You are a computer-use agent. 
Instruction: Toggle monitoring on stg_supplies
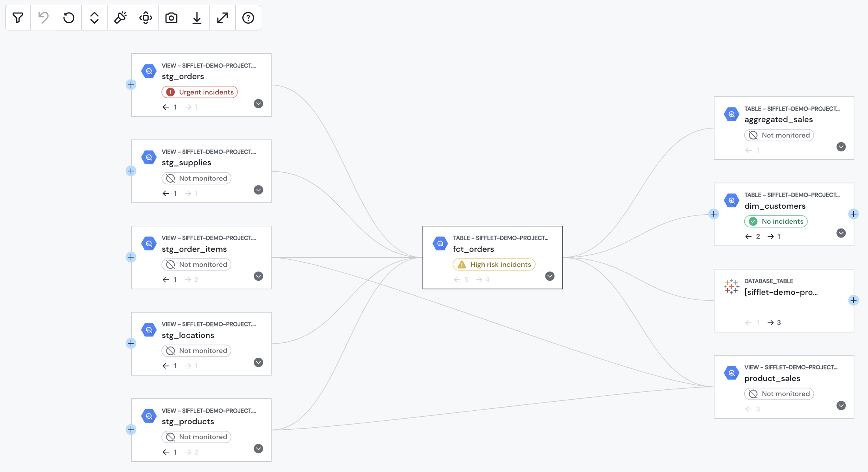[196, 178]
